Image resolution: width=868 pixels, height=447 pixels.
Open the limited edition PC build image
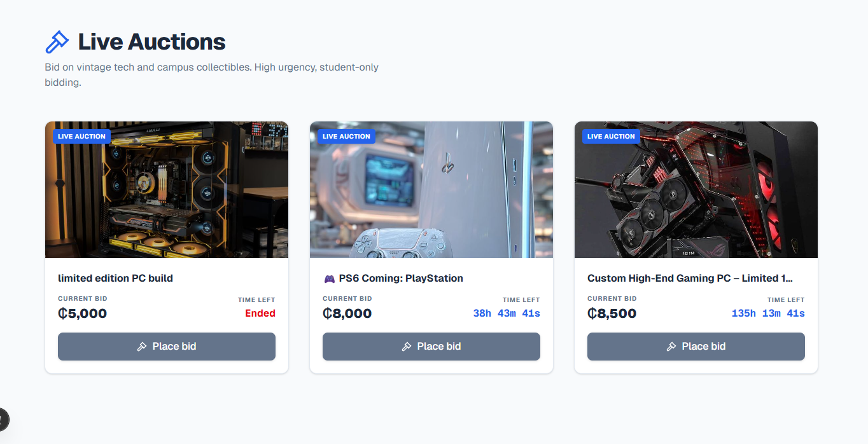coord(167,189)
